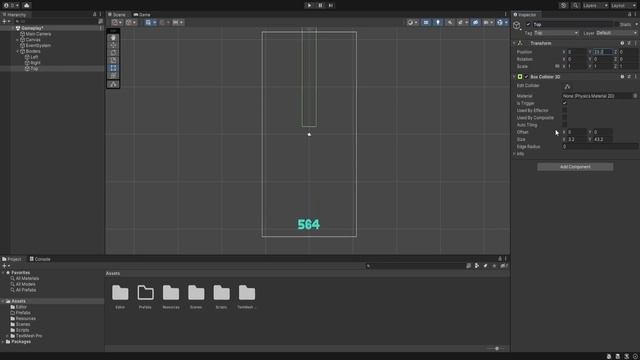640x360 pixels.
Task: Enable the Used By Composite checkbox
Action: (564, 118)
